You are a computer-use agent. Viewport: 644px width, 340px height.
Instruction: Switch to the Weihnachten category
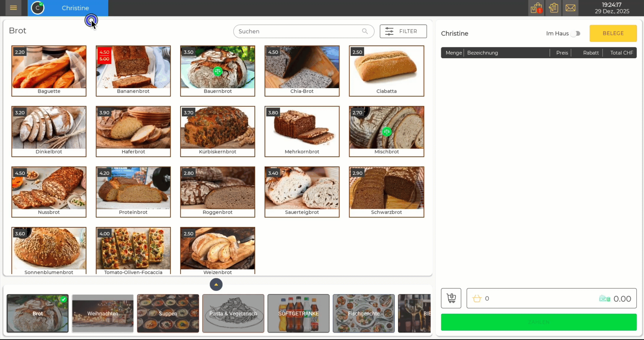coord(103,313)
